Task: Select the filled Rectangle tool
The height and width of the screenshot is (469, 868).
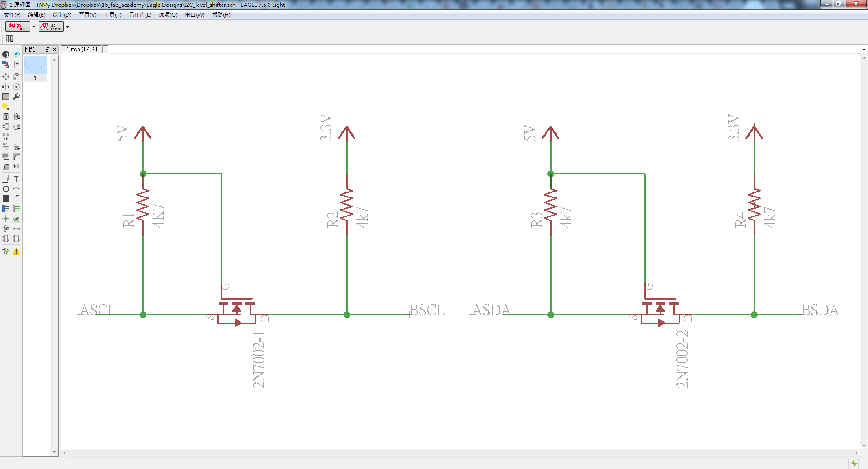Action: 6,199
